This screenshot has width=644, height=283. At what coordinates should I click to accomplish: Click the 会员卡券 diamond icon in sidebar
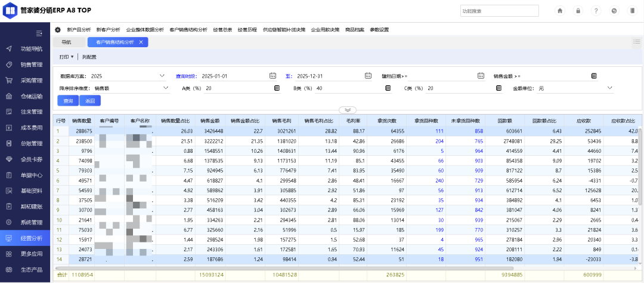8,159
